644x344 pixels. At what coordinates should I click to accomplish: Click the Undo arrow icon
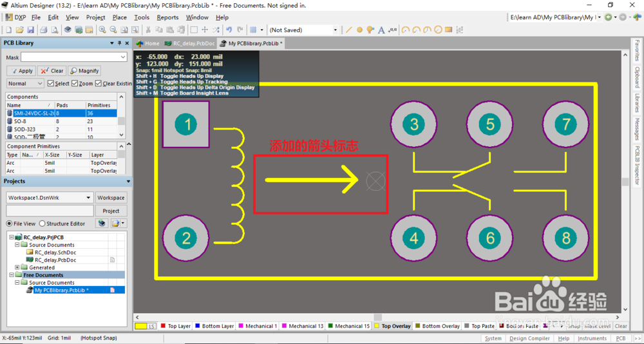click(229, 30)
